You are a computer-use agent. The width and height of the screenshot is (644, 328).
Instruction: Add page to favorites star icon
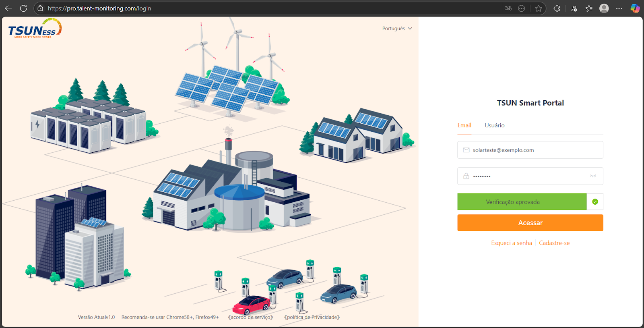pyautogui.click(x=539, y=8)
